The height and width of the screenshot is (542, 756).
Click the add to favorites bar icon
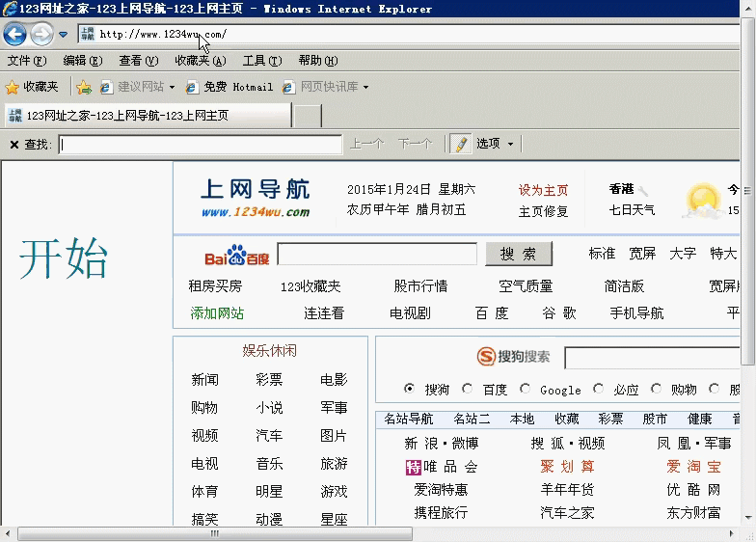click(83, 87)
